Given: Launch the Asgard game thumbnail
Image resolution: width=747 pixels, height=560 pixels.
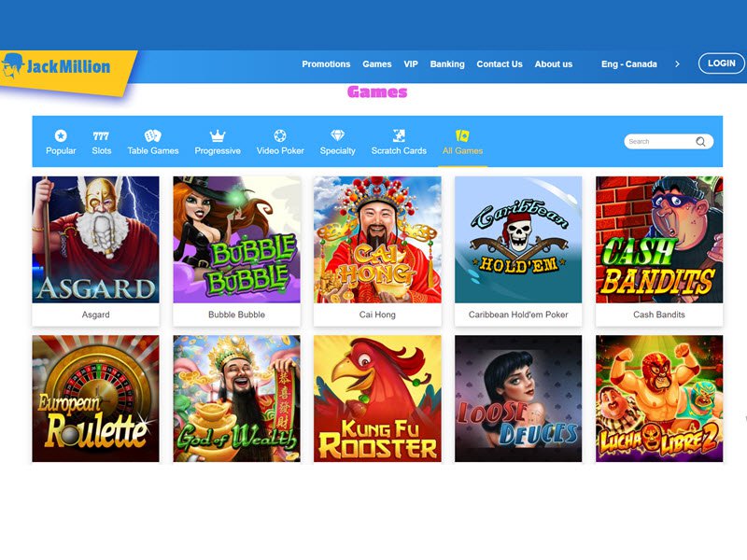Looking at the screenshot, I should (x=96, y=240).
